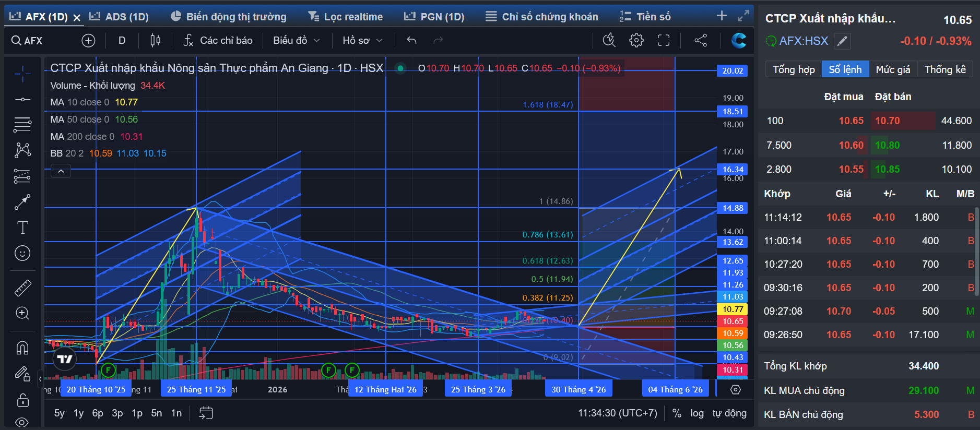The image size is (980, 430).
Task: Undo the last chart action
Action: [x=411, y=40]
